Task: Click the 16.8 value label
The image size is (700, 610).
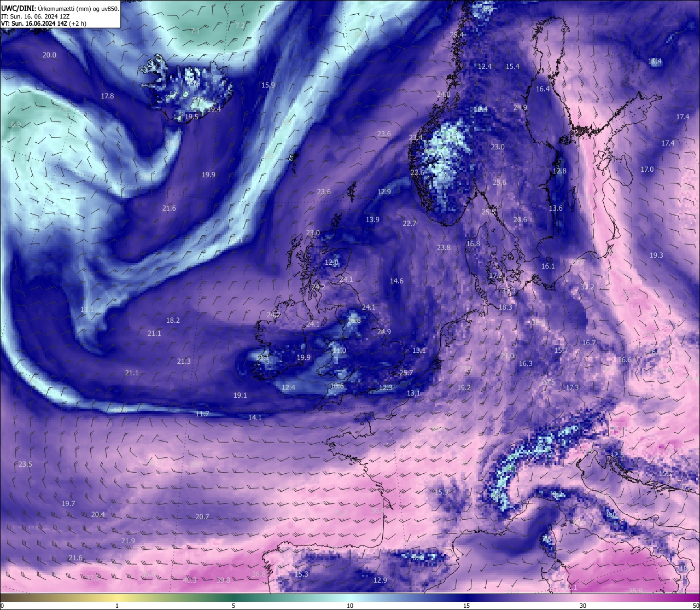Action: pyautogui.click(x=473, y=244)
